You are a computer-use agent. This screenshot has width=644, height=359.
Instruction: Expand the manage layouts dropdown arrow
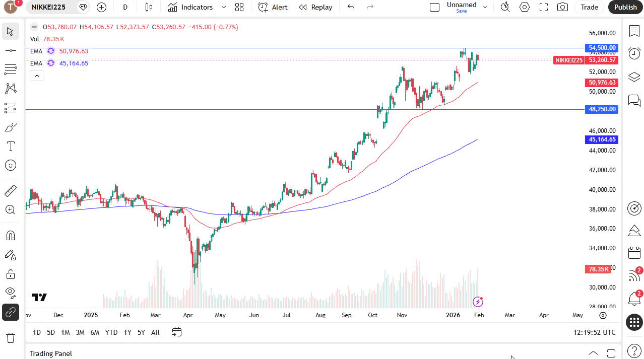click(x=485, y=7)
